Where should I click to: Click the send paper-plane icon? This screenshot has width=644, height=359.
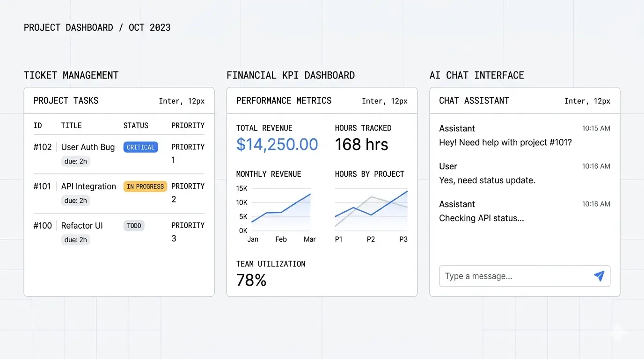click(x=599, y=276)
